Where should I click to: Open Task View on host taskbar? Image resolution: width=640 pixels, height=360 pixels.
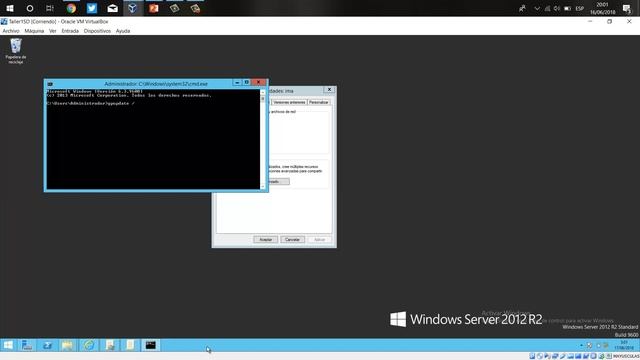[50, 8]
